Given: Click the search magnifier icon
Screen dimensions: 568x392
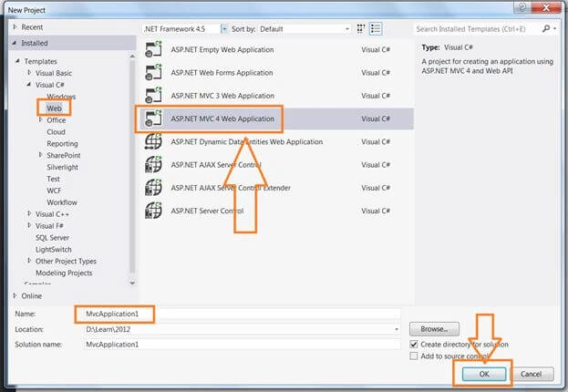Looking at the screenshot, I should [x=546, y=28].
